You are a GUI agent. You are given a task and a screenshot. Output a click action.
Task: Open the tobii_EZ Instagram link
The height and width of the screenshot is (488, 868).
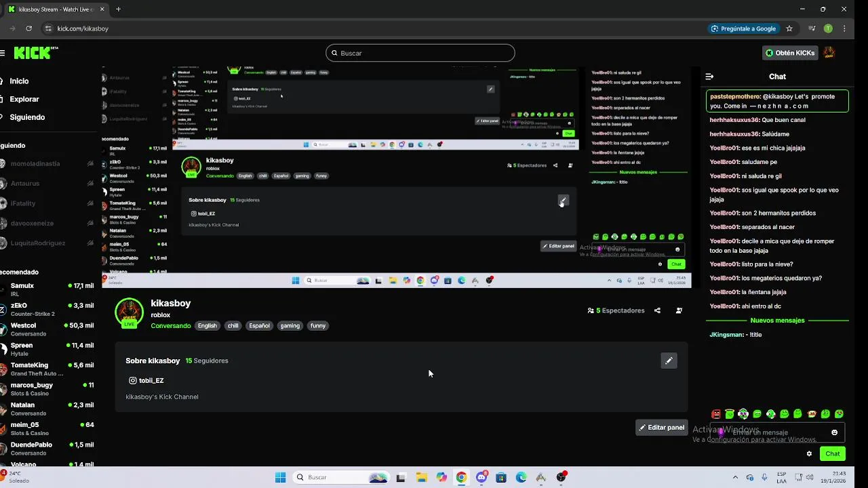[146, 380]
